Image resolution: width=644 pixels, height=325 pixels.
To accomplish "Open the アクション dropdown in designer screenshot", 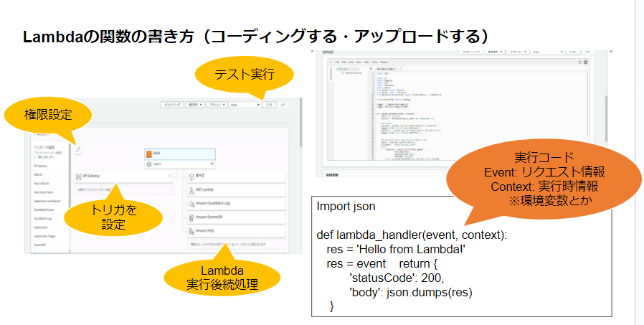I will (217, 105).
